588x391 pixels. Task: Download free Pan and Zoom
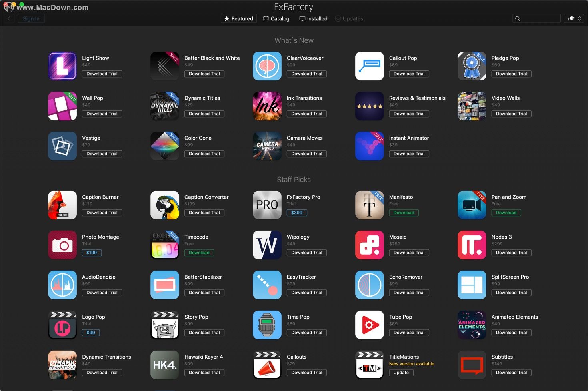coord(506,213)
